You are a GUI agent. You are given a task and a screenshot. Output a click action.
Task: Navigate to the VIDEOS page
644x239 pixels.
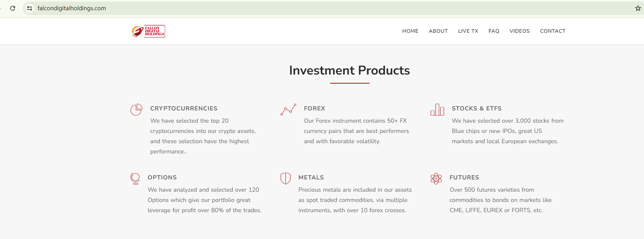[x=519, y=31]
